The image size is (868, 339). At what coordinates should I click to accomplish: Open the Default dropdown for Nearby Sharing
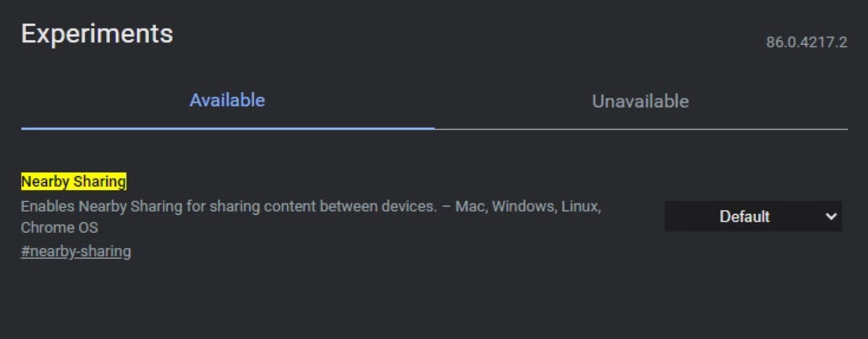tap(753, 217)
